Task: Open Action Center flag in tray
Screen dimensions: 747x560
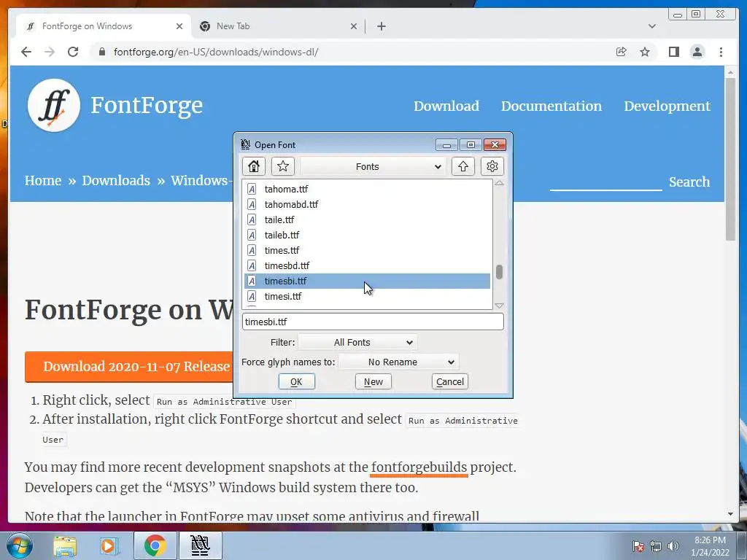Action: (x=638, y=546)
